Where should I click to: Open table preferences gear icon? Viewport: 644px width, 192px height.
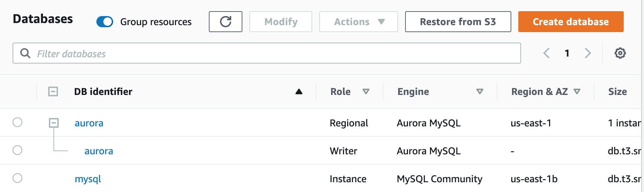coord(620,53)
